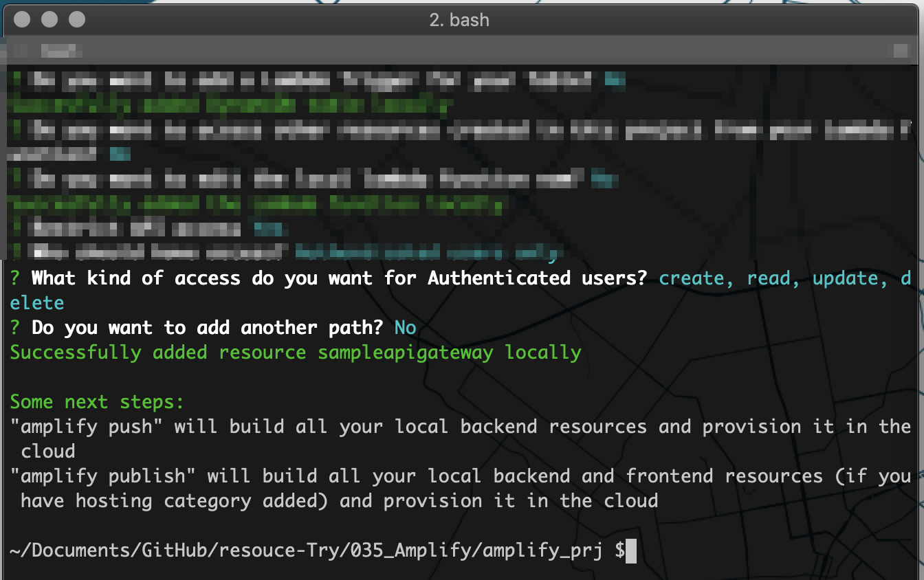Click the wrapped word 'cloud' under amplify push

pos(48,451)
